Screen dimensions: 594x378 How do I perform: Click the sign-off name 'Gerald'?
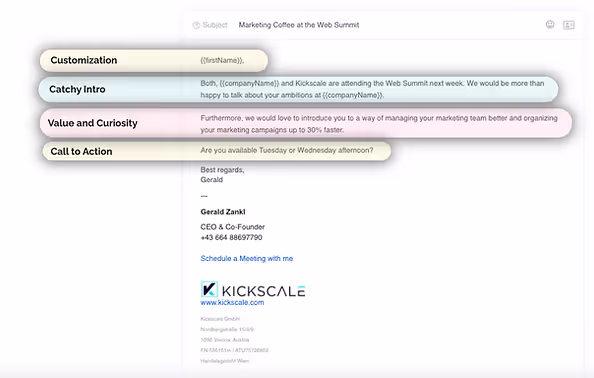pos(211,180)
